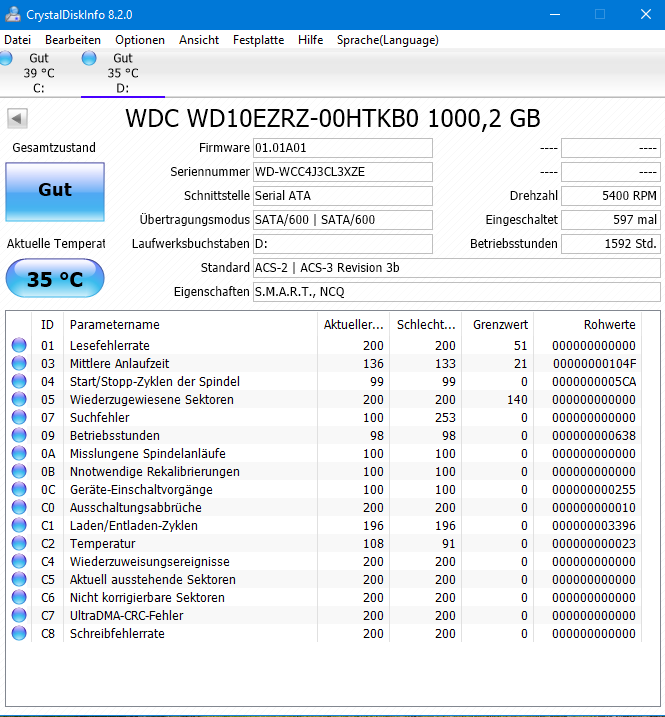665x717 pixels.
Task: Click the status orb for Nnotwendige Rekalibrierungen
Action: [x=19, y=471]
